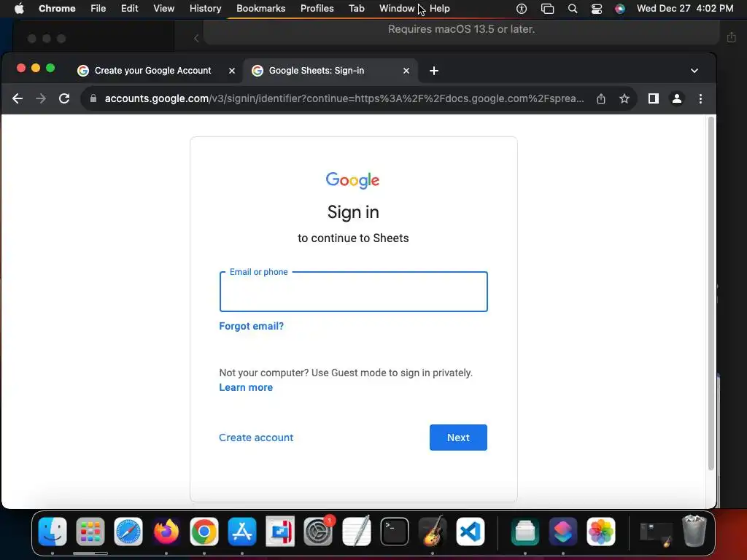747x560 pixels.
Task: Open Visual Studio Code from the Dock
Action: click(471, 532)
